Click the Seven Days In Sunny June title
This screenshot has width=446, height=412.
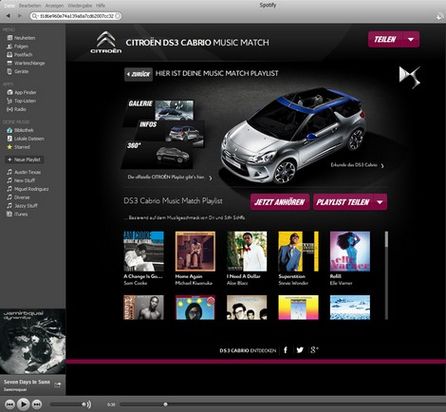(27, 382)
